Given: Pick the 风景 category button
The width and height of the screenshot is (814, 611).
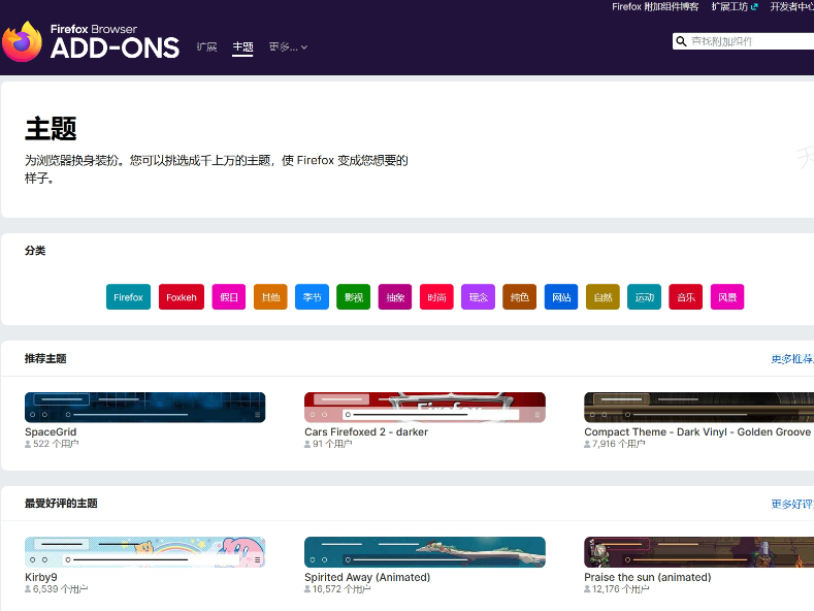Looking at the screenshot, I should pyautogui.click(x=727, y=297).
